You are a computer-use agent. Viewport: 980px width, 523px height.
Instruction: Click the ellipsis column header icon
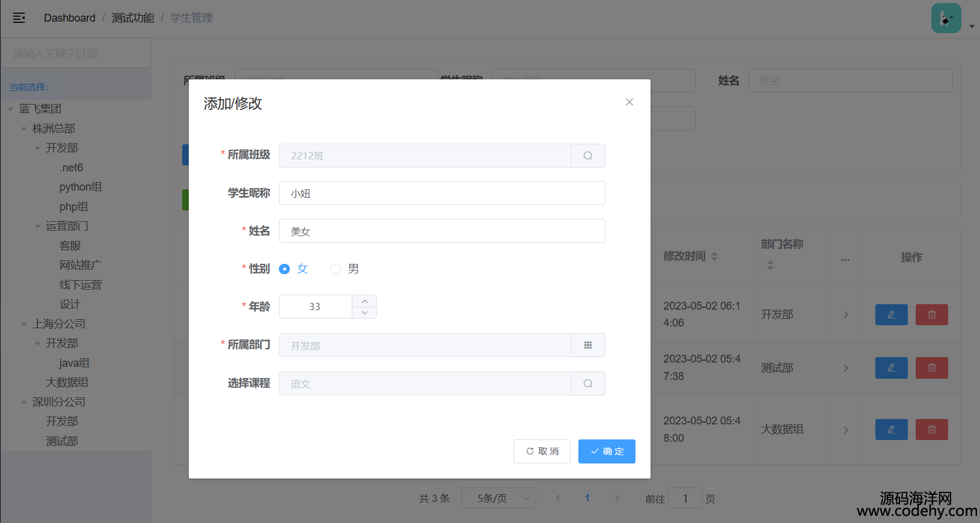click(845, 260)
